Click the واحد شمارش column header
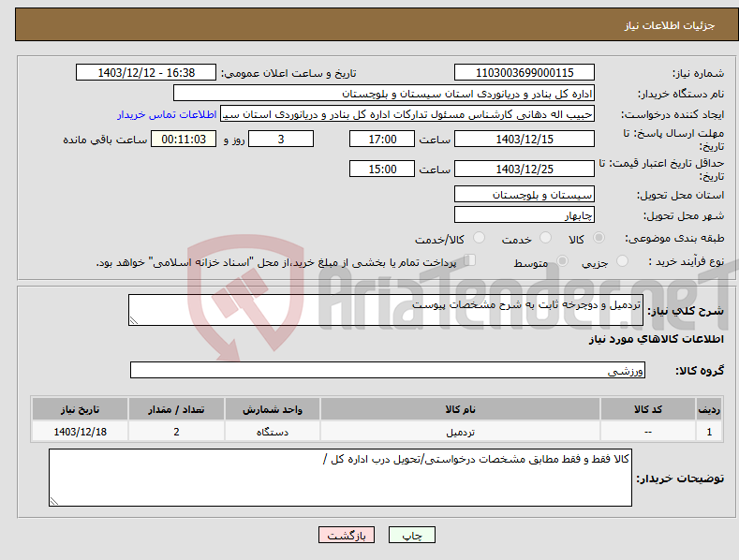This screenshot has width=739, height=560. click(273, 409)
